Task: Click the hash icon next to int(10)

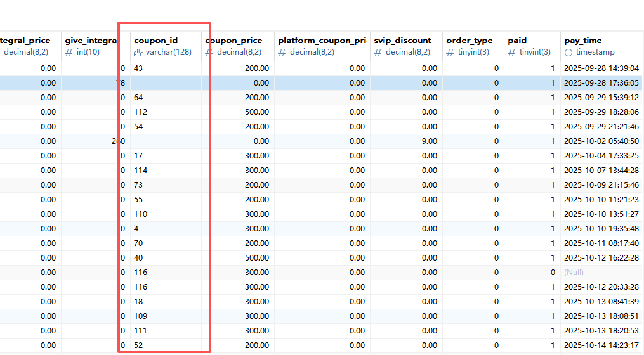Action: point(69,53)
